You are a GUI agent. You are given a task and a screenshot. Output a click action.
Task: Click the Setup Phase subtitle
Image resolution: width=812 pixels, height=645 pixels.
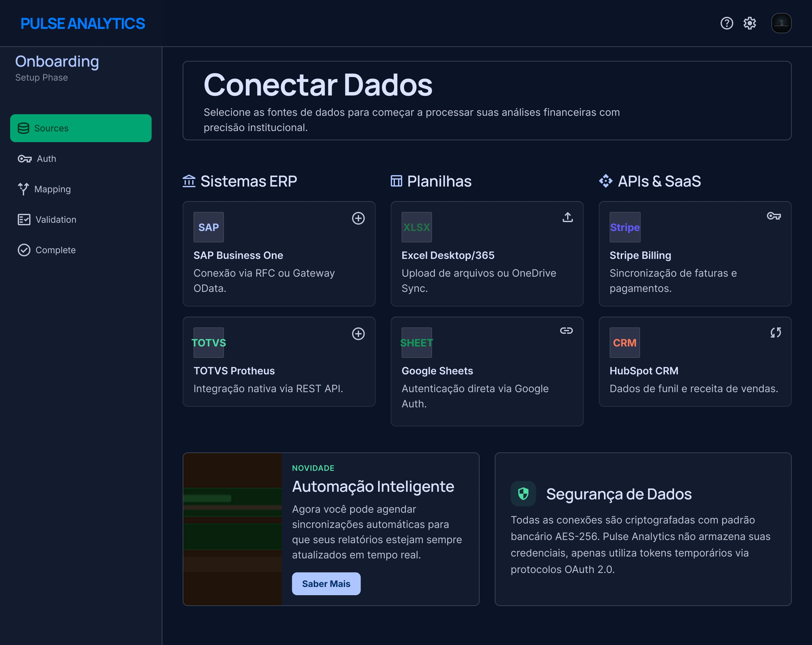(x=42, y=78)
